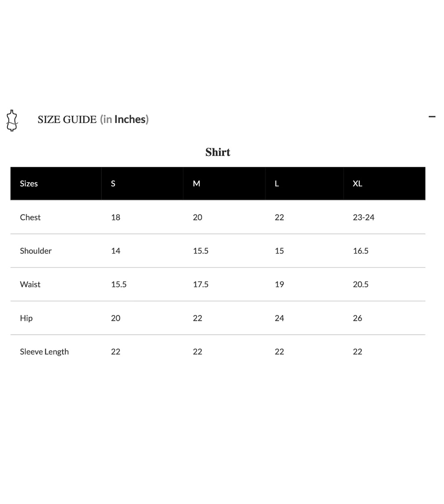Click the L waist value 19

click(279, 284)
